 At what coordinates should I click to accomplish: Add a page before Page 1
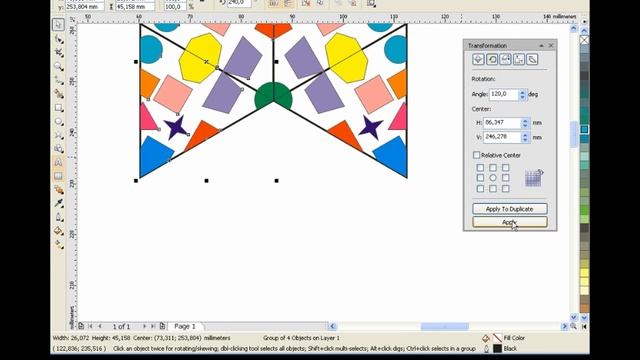(81, 326)
